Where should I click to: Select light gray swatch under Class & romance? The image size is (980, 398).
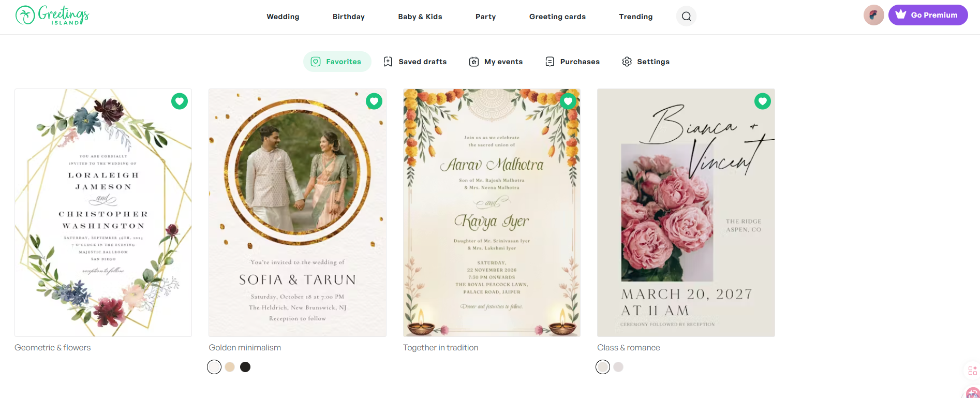click(603, 367)
